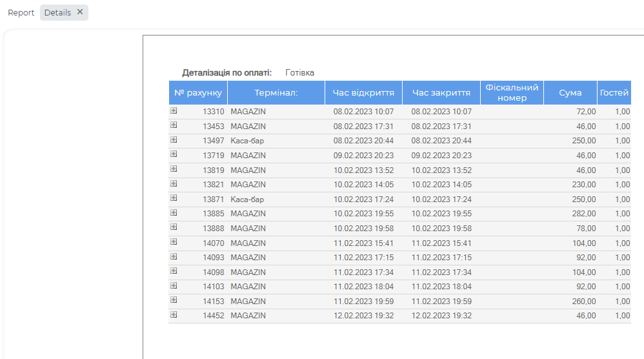Image resolution: width=644 pixels, height=359 pixels.
Task: Switch to the Report tab
Action: click(21, 12)
